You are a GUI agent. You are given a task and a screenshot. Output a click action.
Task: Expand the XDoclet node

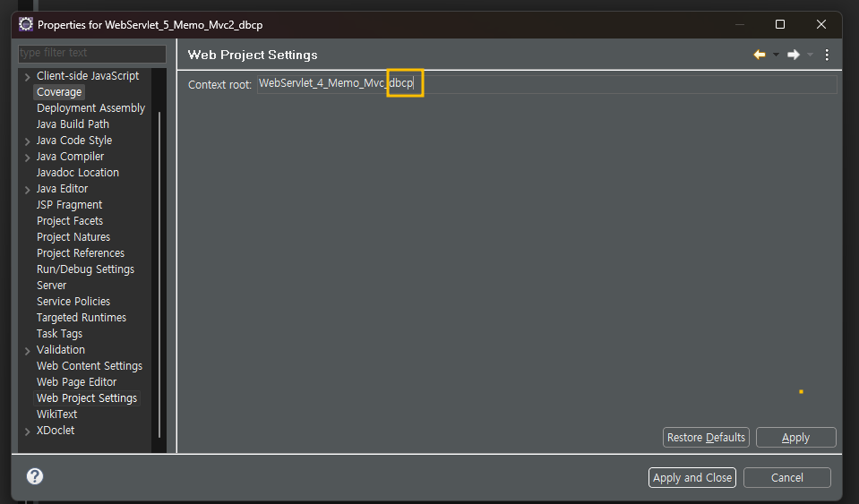click(x=28, y=431)
